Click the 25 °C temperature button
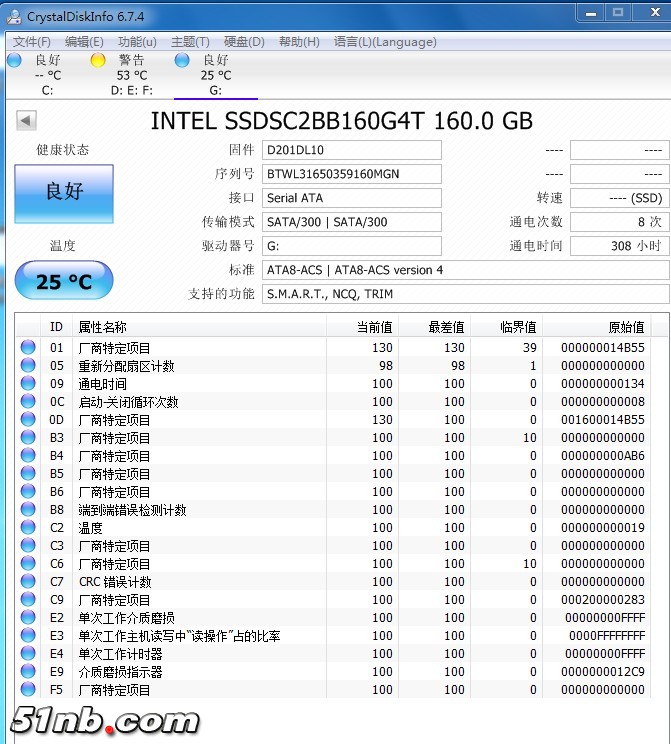 coord(64,282)
